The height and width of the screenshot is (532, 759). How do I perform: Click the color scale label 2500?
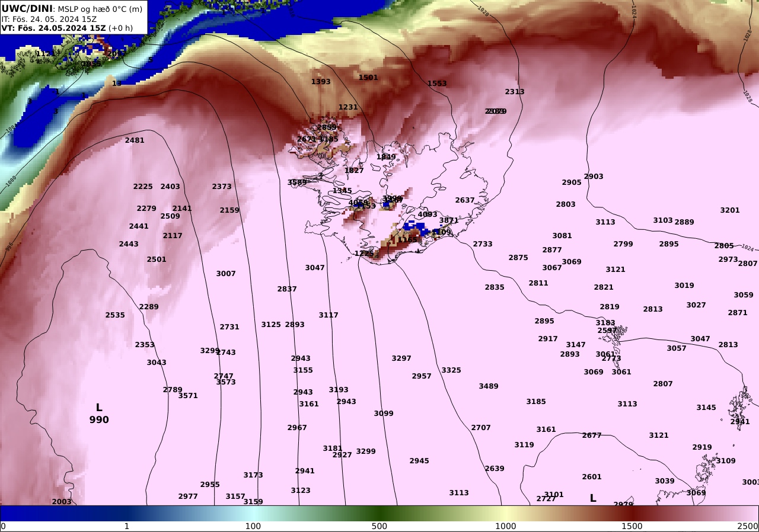pos(748,526)
